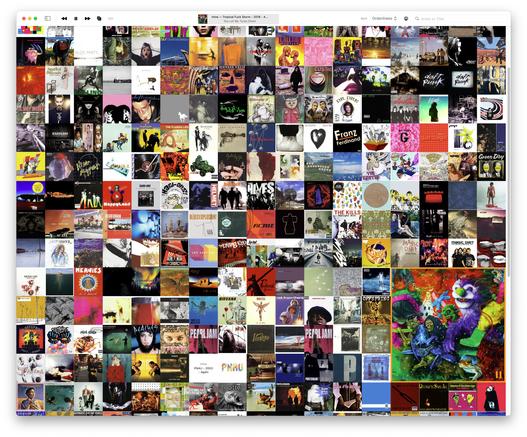
Task: Select the In Utero winged angel cover
Action: click(x=261, y=311)
